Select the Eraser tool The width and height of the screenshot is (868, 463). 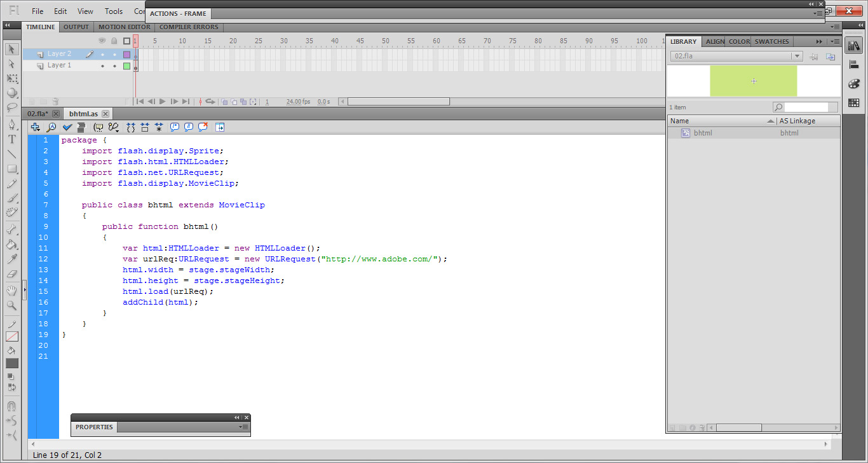(x=11, y=273)
